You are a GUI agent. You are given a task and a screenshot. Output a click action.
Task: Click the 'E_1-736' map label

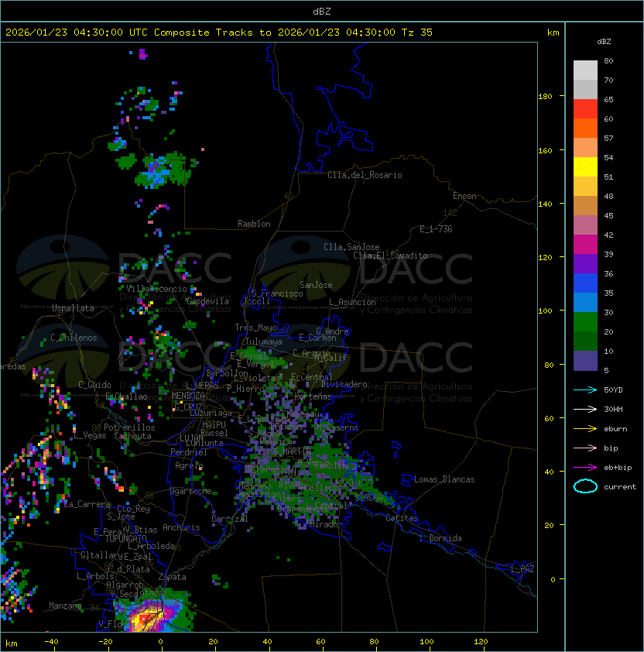pyautogui.click(x=436, y=229)
